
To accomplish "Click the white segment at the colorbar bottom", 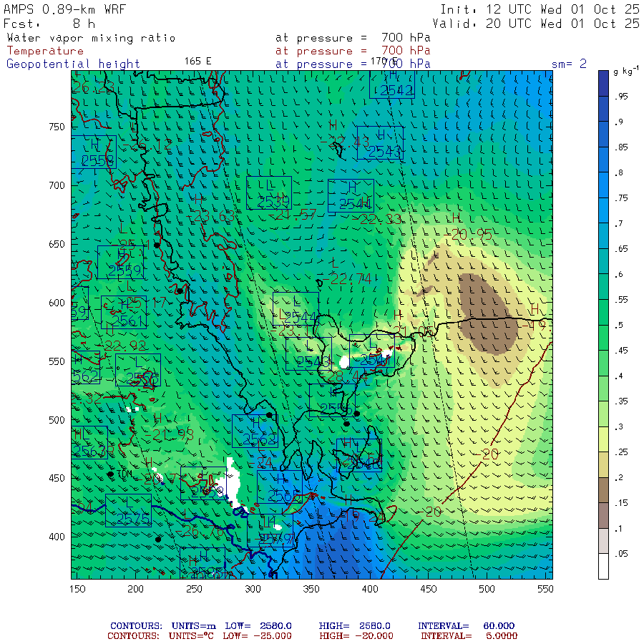I will [603, 567].
